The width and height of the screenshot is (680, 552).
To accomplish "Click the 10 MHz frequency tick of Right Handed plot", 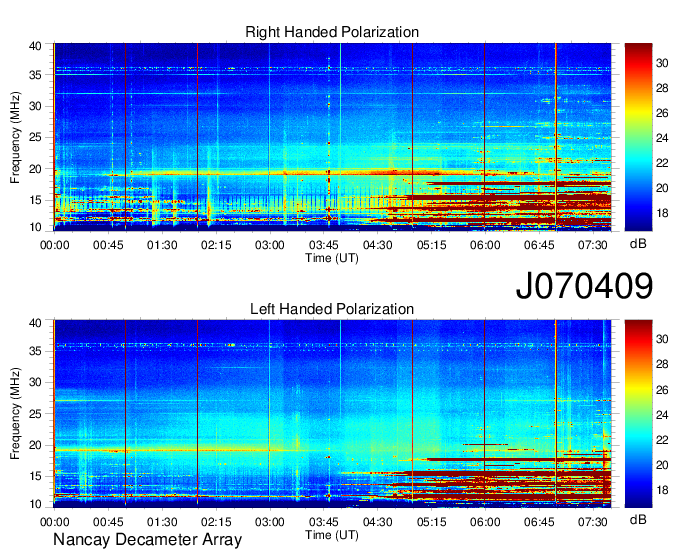I will 35,227.
